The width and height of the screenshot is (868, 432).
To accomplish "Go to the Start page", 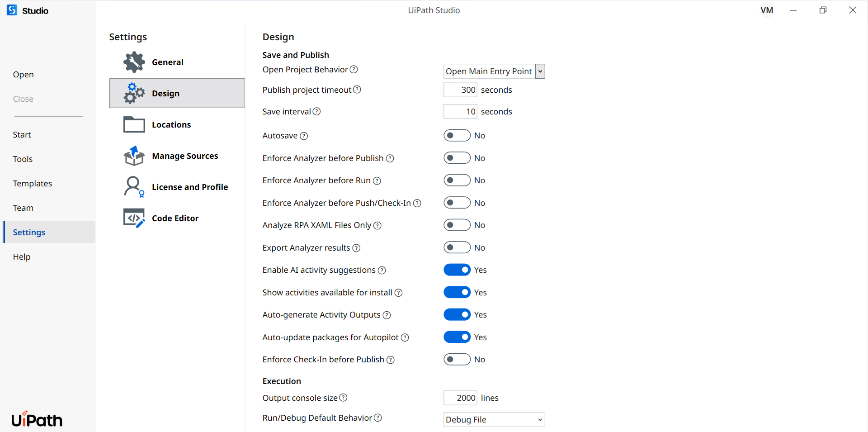I will 22,135.
